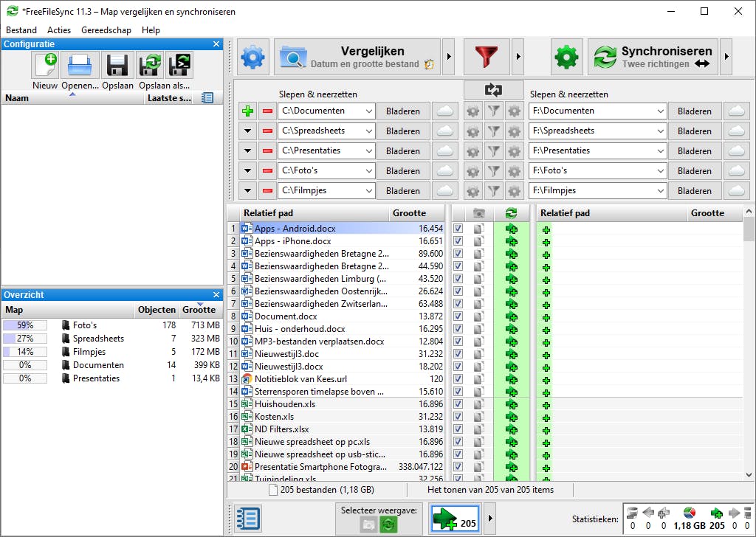The height and width of the screenshot is (537, 756).
Task: Click down arrow of C:\Spreadsheets pair row
Action: (248, 131)
